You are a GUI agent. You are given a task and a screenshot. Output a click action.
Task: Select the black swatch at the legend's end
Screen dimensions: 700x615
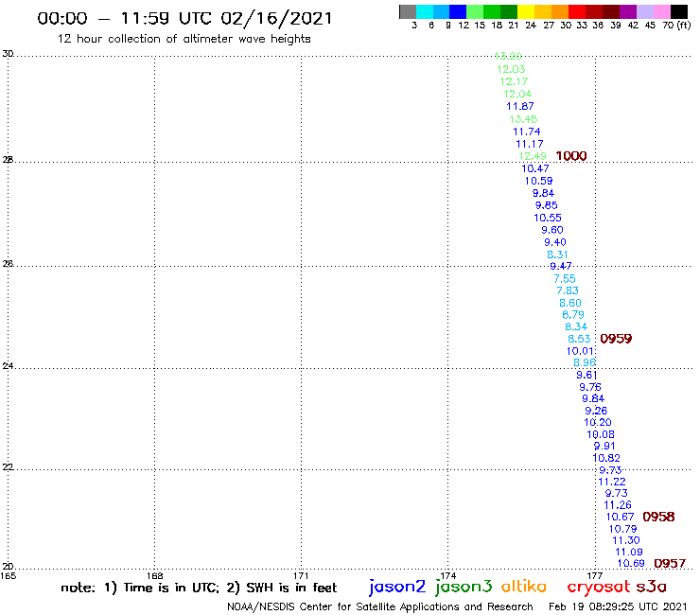tap(679, 11)
